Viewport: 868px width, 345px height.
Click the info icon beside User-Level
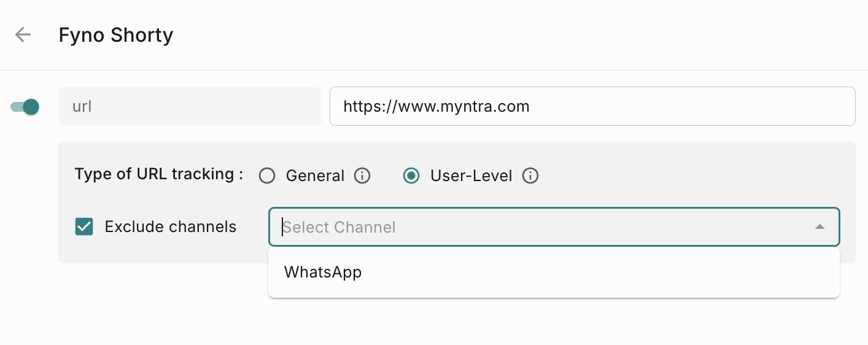(x=530, y=176)
